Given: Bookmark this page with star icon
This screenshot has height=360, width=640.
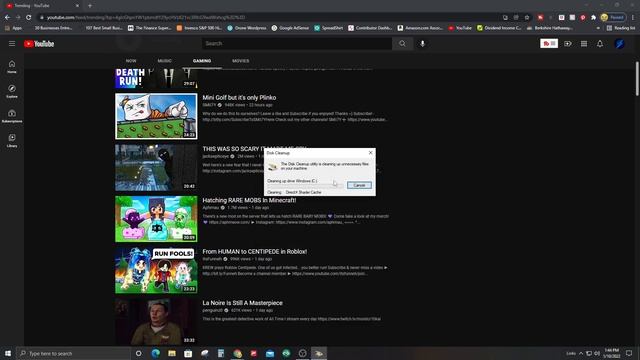Looking at the screenshot, I should click(527, 18).
